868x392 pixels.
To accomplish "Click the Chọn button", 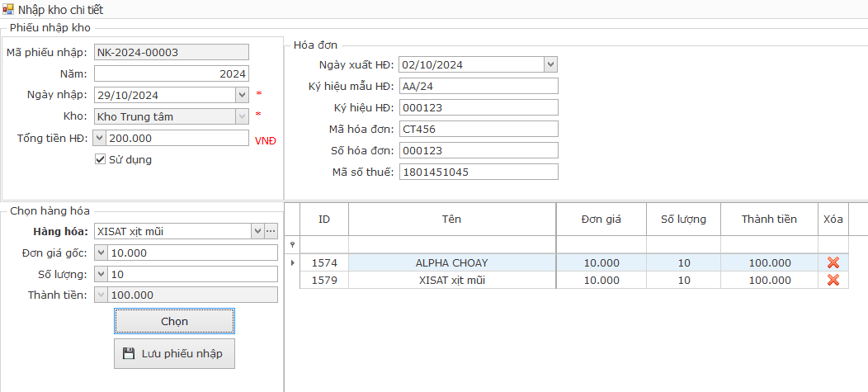I will point(174,321).
